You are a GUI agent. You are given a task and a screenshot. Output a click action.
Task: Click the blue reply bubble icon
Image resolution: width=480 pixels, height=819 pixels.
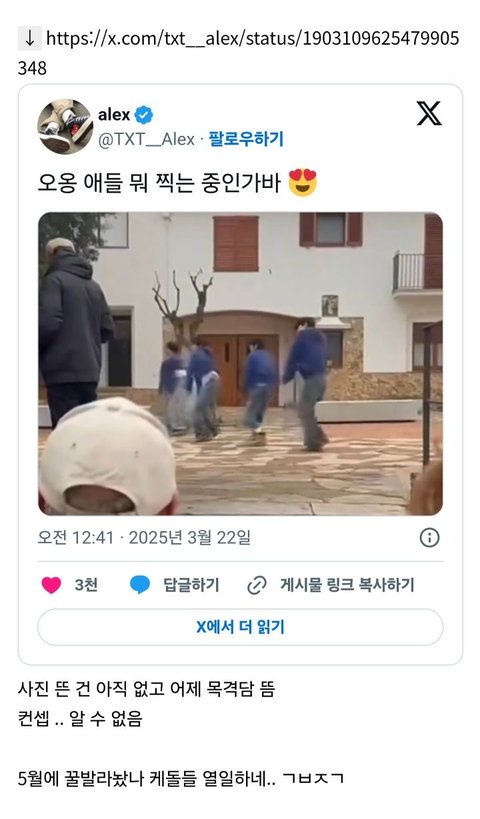[139, 585]
